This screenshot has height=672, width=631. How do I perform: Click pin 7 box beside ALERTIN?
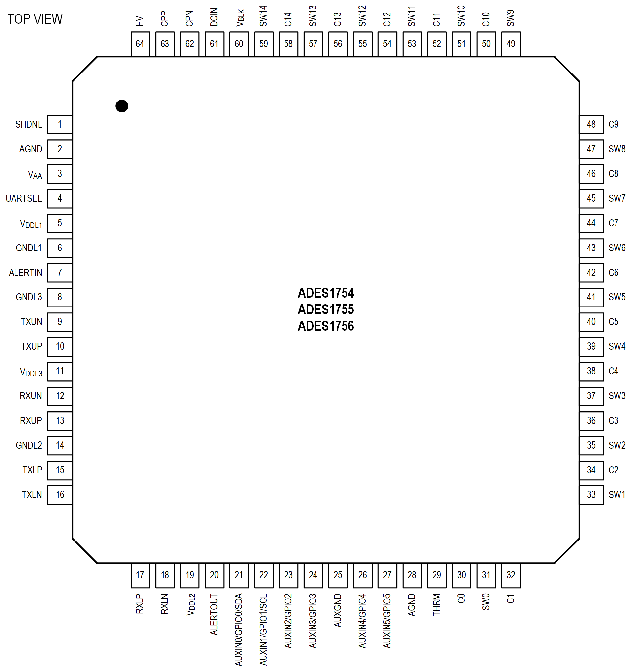60,273
